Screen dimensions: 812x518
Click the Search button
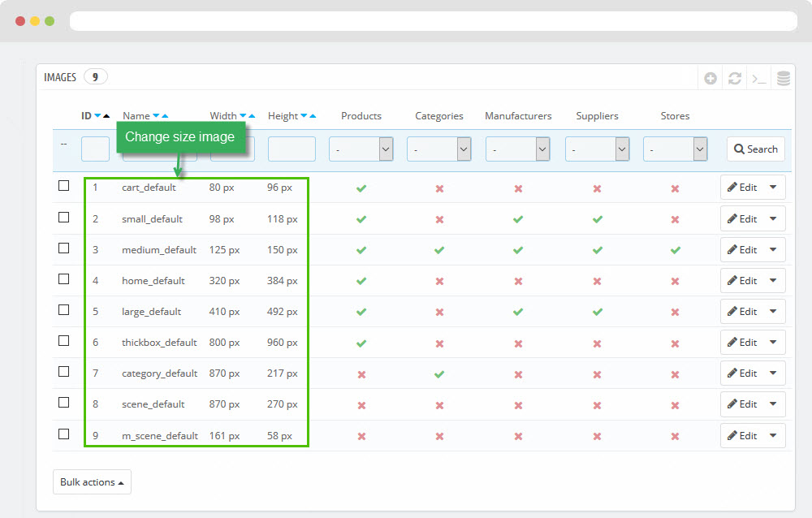[x=755, y=149]
